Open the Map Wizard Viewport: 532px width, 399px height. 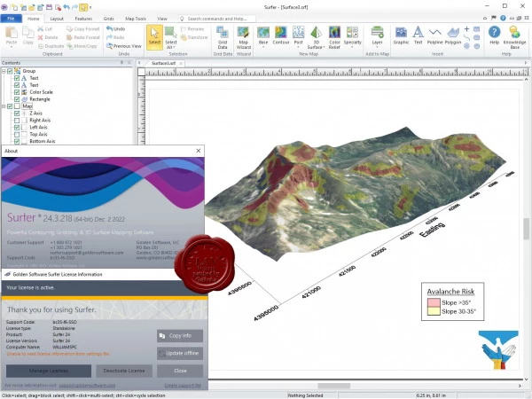coord(243,37)
